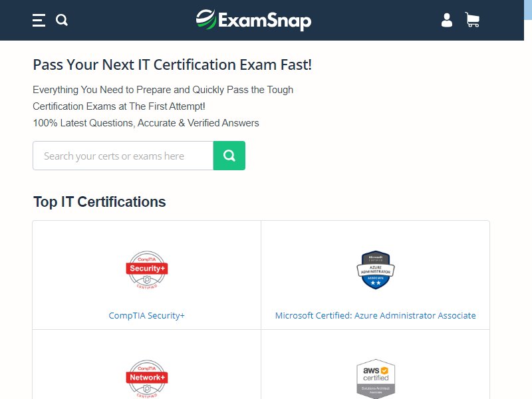Click the CompTIA Security+ badge image
The height and width of the screenshot is (399, 532).
[x=146, y=270]
